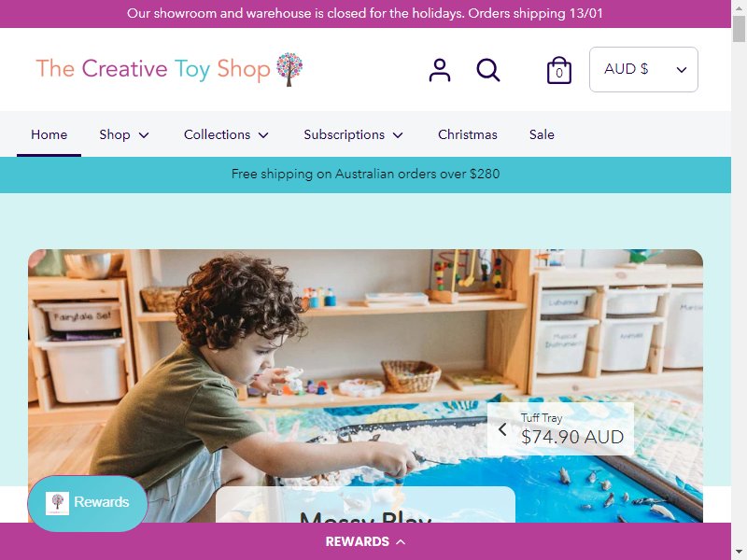This screenshot has width=747, height=560.
Task: Click the search magnifier icon
Action: 488,70
